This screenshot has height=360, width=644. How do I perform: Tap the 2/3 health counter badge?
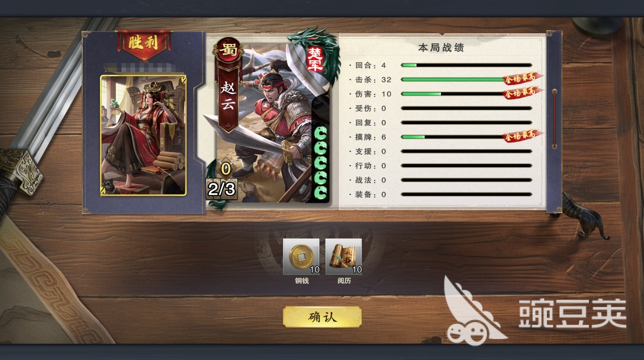click(222, 189)
